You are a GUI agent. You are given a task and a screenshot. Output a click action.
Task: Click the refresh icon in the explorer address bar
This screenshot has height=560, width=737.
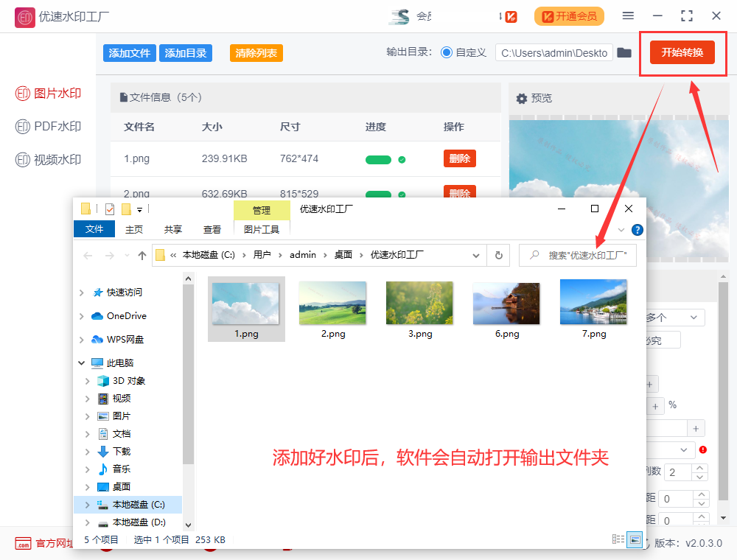click(x=498, y=255)
